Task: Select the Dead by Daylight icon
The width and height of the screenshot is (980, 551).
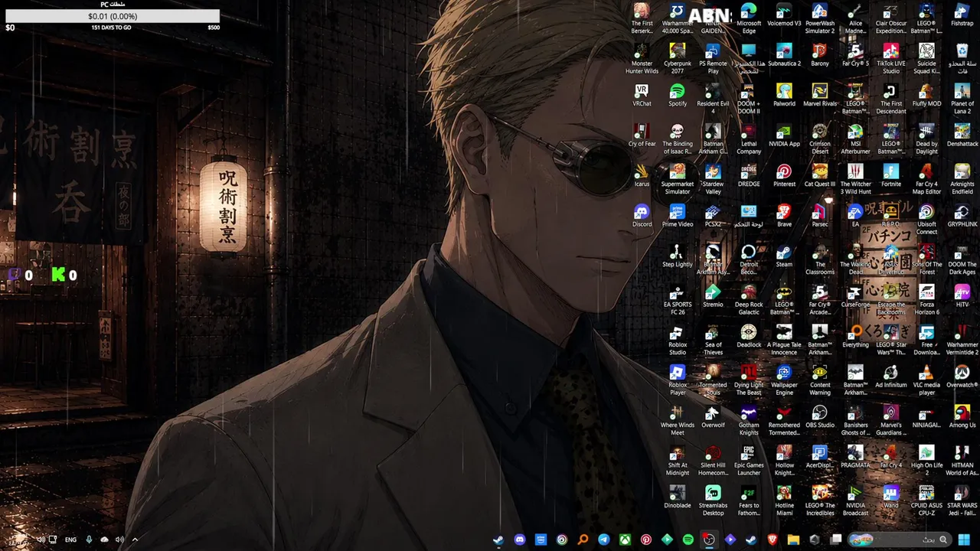Action: [x=926, y=139]
